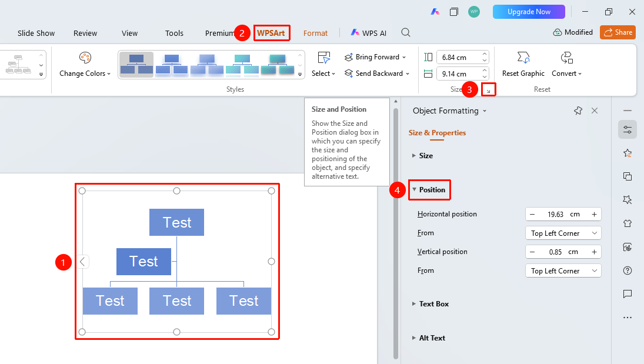The width and height of the screenshot is (644, 364).
Task: Click the Reset Graphic icon
Action: [x=523, y=58]
